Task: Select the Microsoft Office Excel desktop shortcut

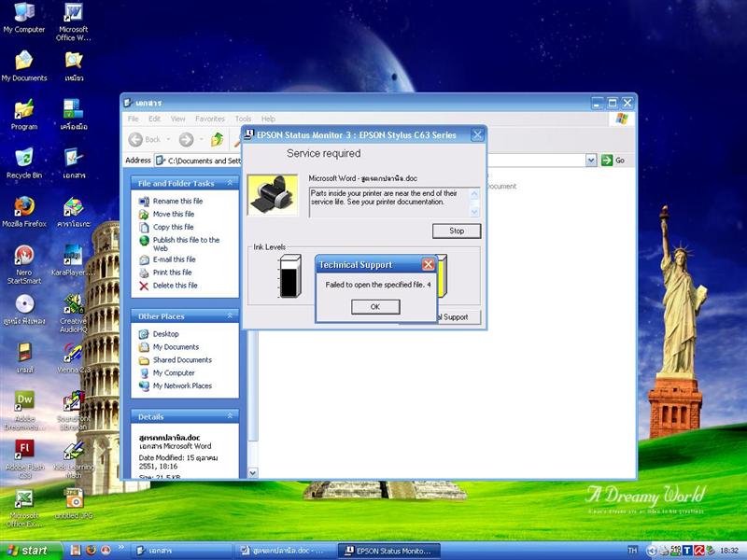Action: [x=24, y=508]
